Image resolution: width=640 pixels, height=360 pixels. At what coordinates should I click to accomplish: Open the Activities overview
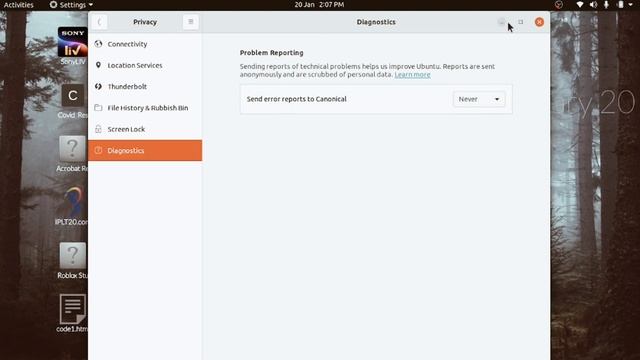point(18,5)
